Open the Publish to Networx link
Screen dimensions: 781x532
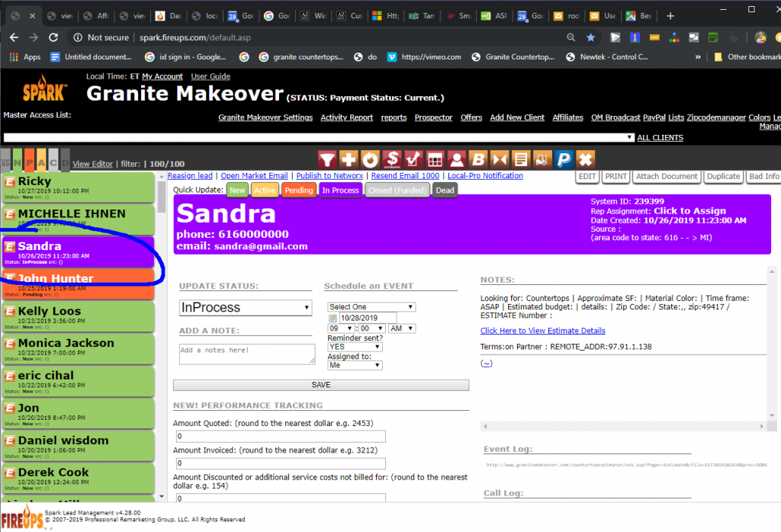tap(329, 175)
